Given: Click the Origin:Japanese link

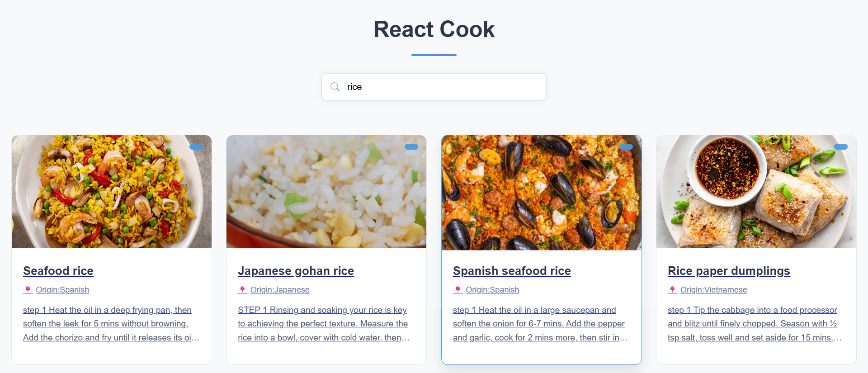Looking at the screenshot, I should coord(280,290).
